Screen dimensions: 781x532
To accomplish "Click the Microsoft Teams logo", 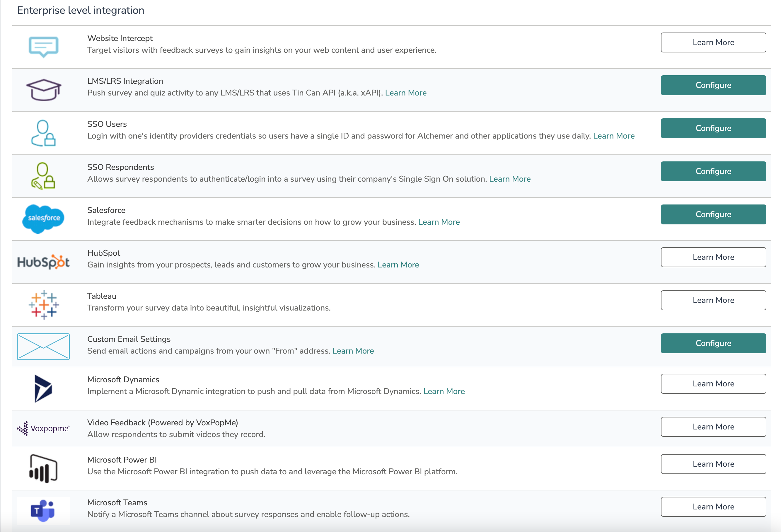I will 43,511.
